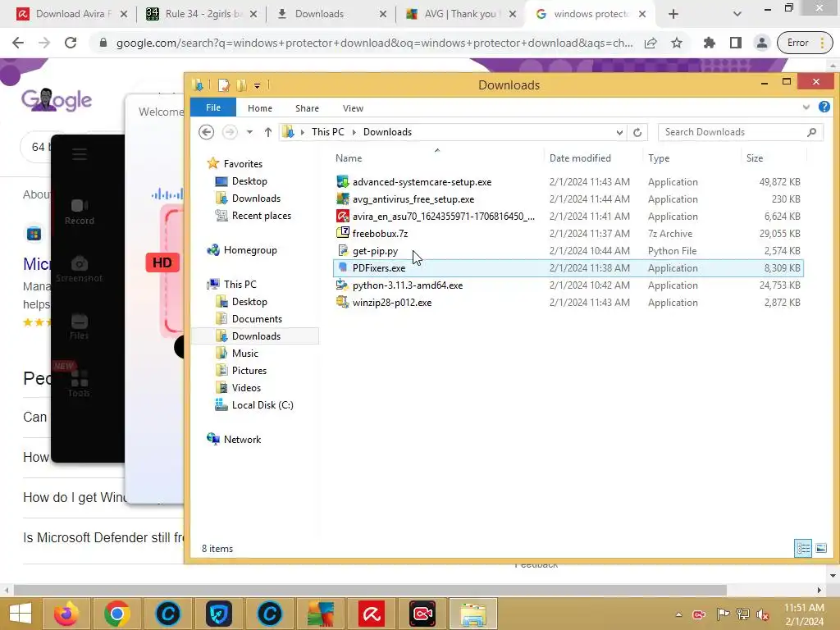Click Action Center flag in system tray

pos(722,614)
